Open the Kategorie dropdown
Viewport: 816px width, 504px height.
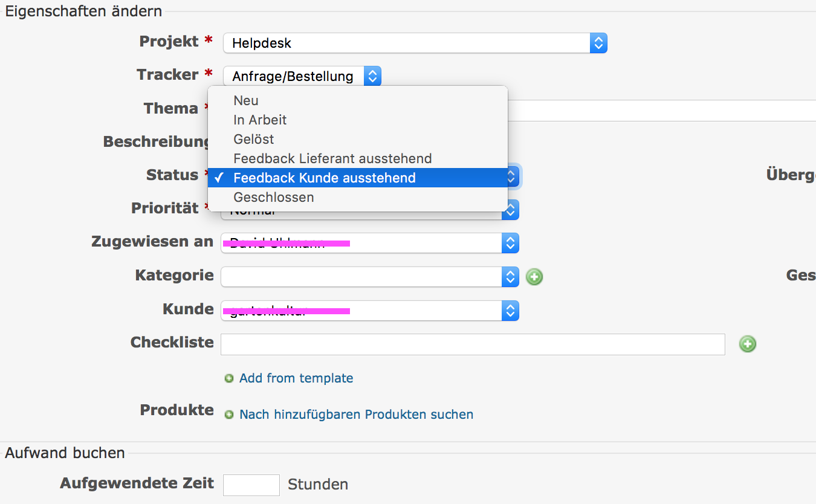click(370, 277)
